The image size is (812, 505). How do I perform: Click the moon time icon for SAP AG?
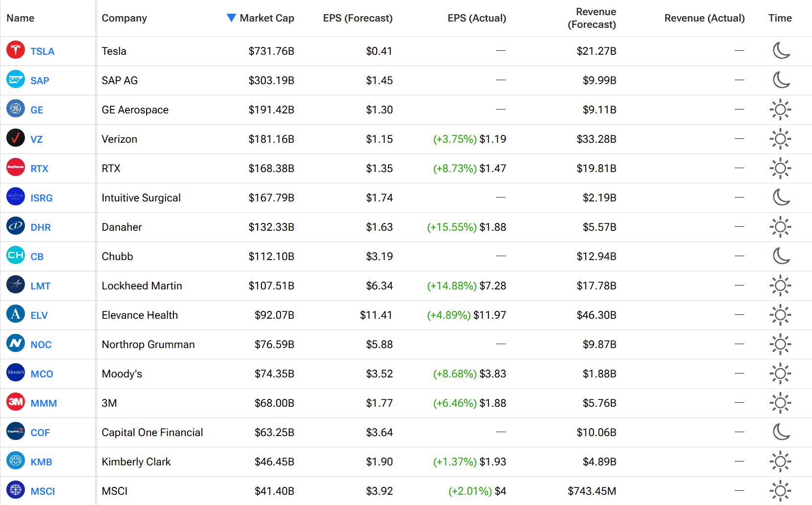(781, 80)
